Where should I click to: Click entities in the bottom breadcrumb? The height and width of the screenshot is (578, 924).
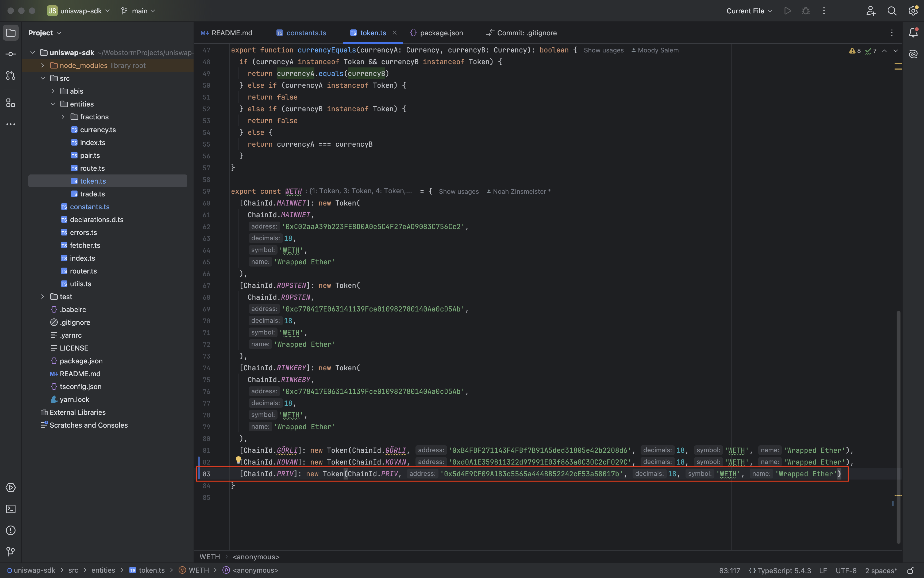point(103,570)
